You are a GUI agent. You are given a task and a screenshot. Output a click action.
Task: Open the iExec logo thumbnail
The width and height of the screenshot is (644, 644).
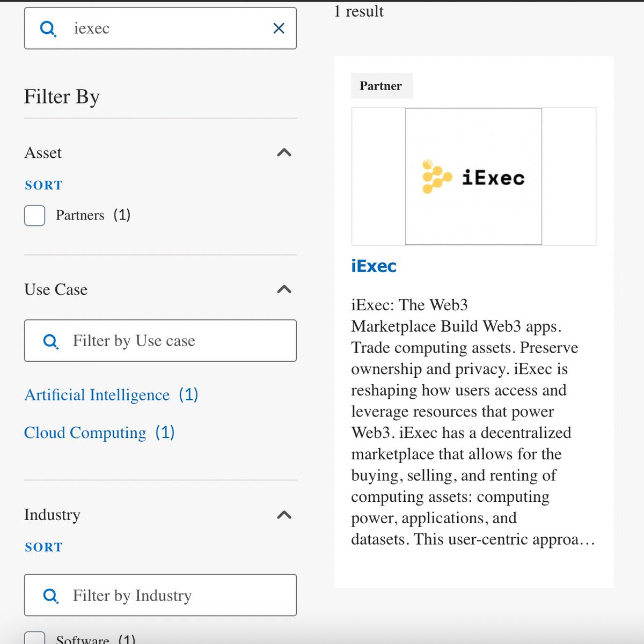473,177
